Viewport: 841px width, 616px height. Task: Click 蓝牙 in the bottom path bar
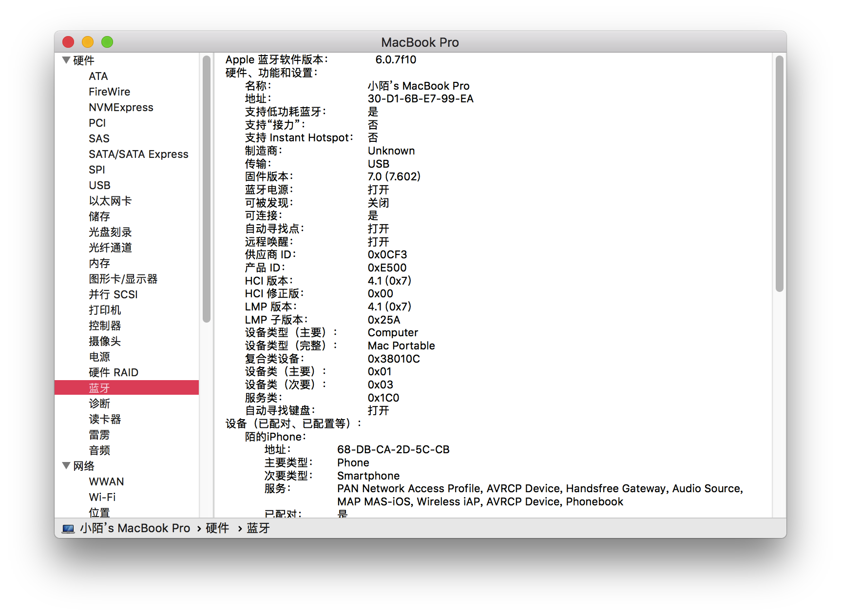[258, 528]
